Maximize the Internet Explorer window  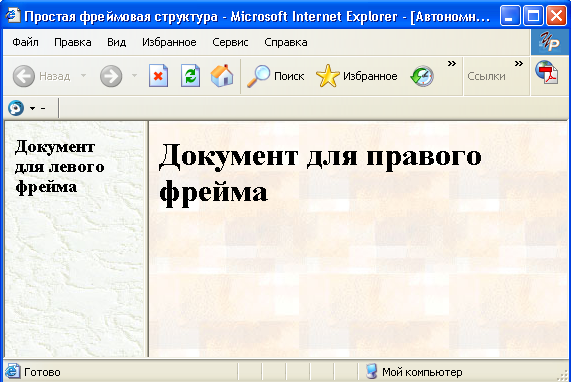pos(533,16)
